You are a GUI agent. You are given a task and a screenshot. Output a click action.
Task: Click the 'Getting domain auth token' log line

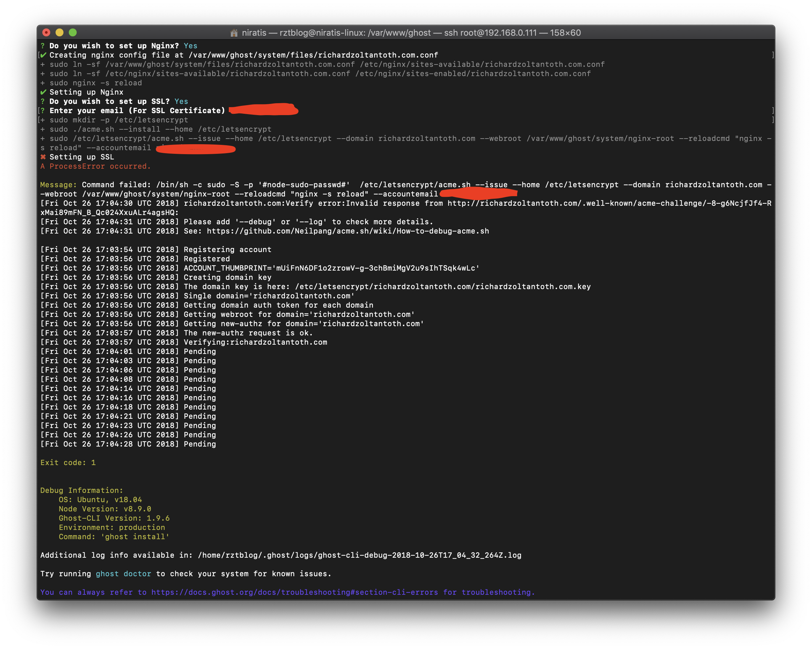click(x=207, y=305)
